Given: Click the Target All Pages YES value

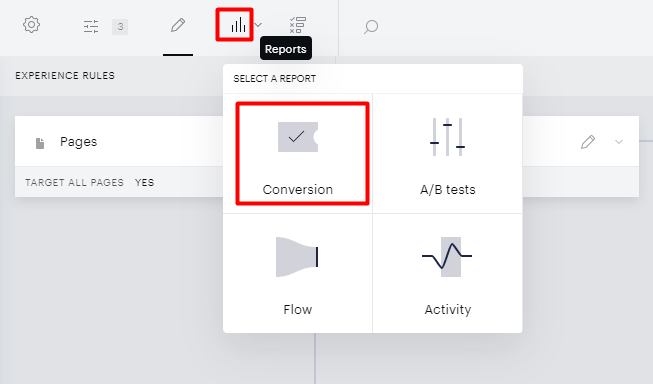Looking at the screenshot, I should 145,182.
